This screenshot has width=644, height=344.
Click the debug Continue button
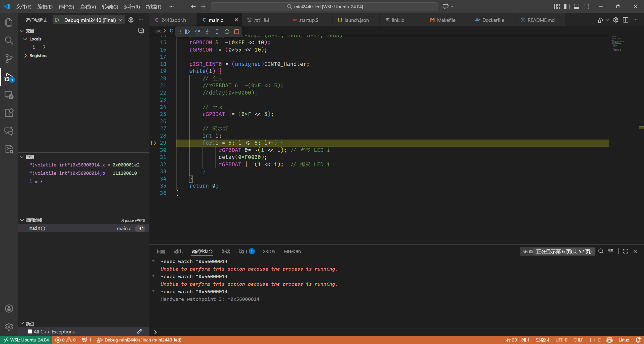pyautogui.click(x=187, y=32)
